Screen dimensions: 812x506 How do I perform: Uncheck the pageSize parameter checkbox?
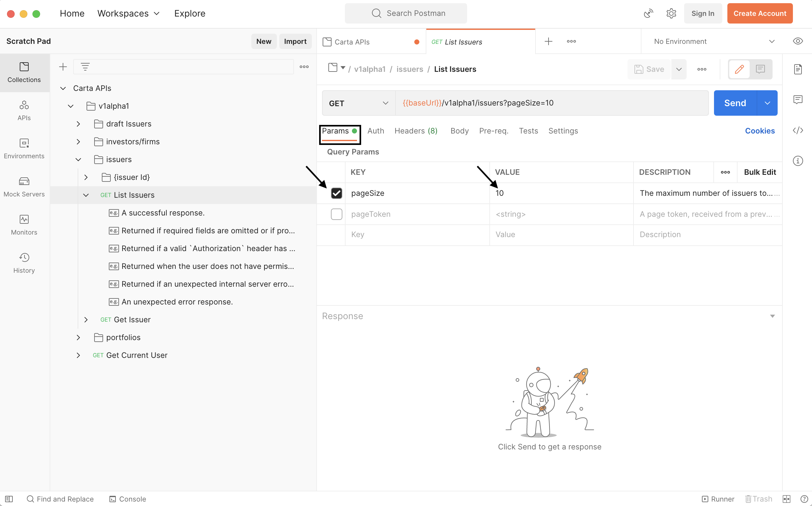point(336,193)
